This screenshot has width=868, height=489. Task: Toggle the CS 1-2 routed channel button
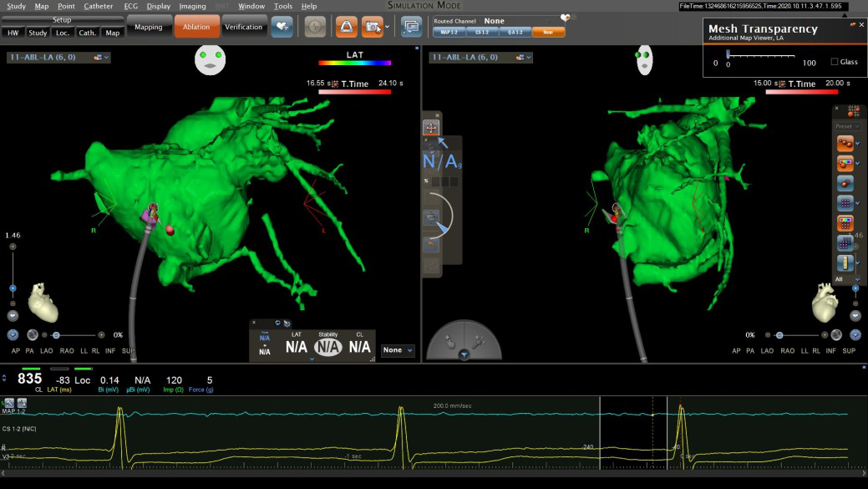(x=482, y=32)
